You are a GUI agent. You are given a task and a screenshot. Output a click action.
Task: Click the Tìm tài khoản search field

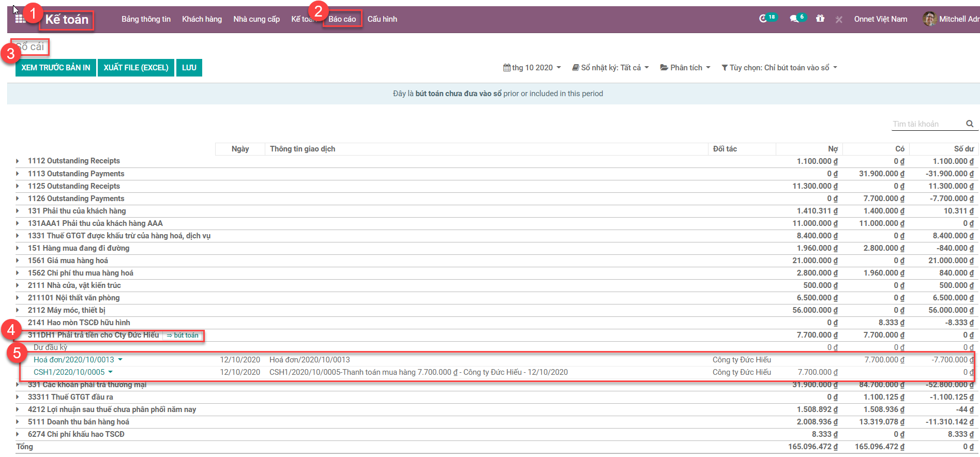(927, 124)
